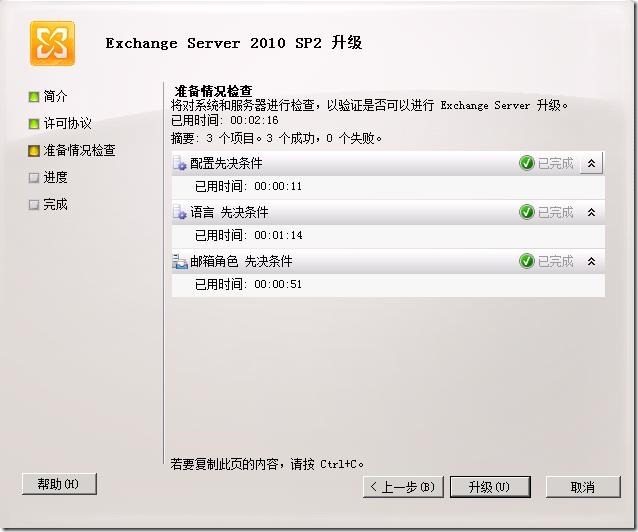The image size is (638, 532).
Task: Click the 摘要 summary line
Action: tap(277, 138)
